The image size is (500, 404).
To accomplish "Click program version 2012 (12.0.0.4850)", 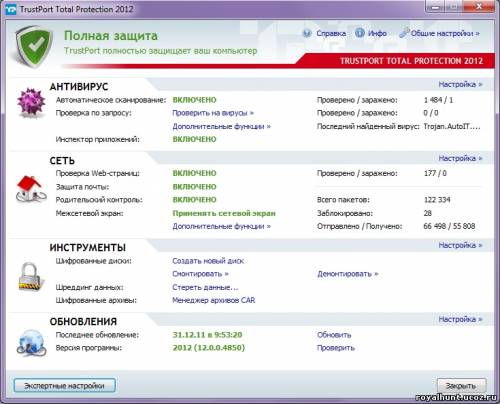I will click(x=209, y=348).
